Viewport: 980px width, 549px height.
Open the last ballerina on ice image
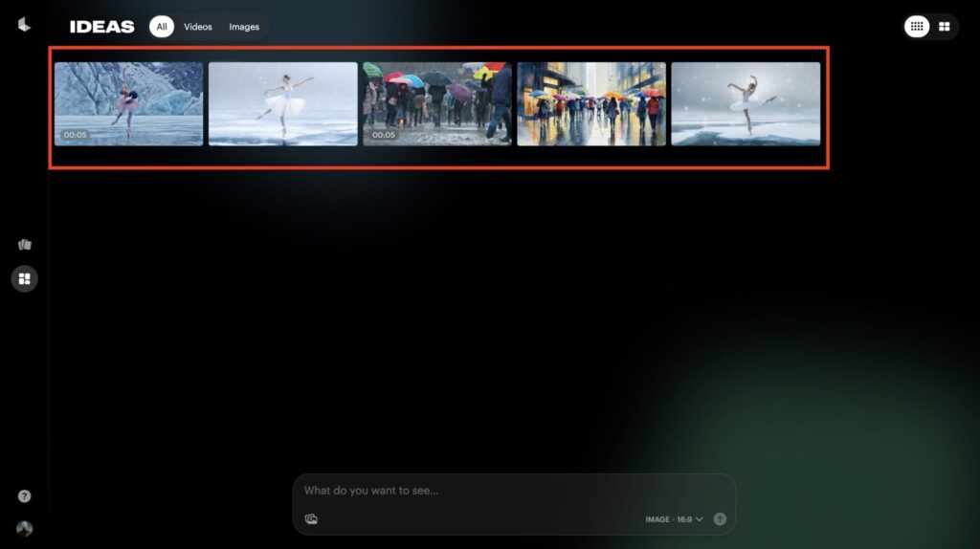tap(746, 103)
